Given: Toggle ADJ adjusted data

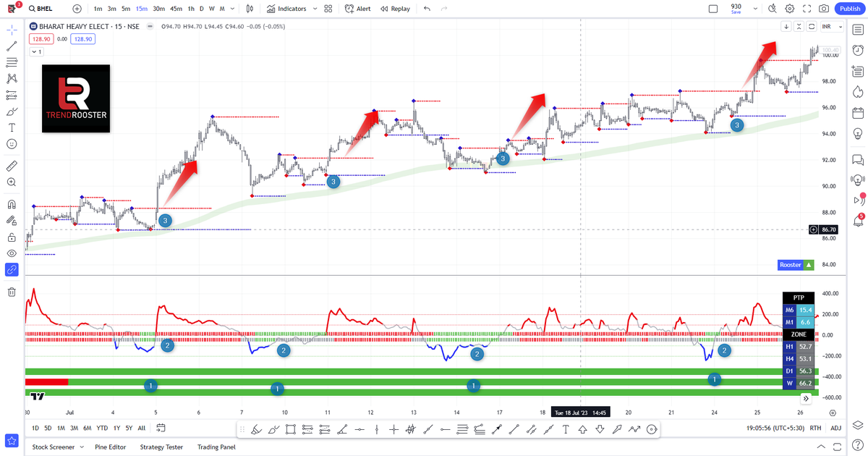Looking at the screenshot, I should pyautogui.click(x=835, y=428).
